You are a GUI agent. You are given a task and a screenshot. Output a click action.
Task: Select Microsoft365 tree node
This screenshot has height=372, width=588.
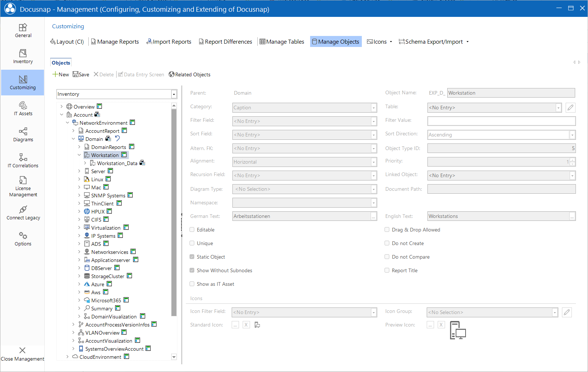click(106, 300)
